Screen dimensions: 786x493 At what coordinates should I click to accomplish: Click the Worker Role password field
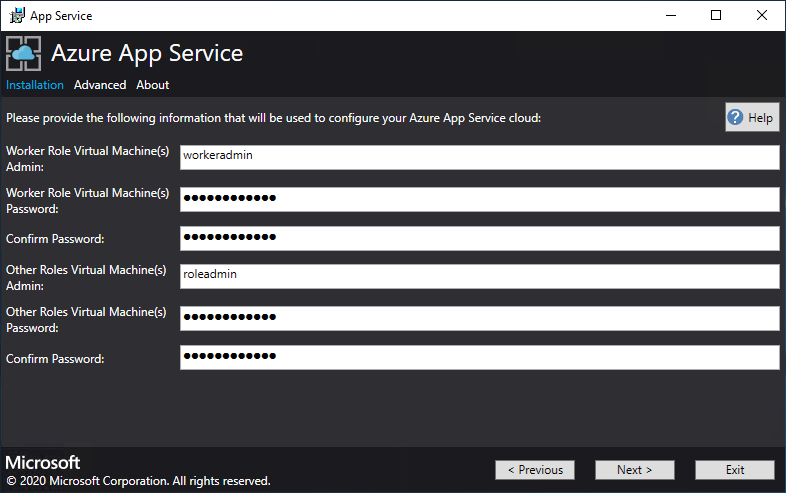click(x=479, y=199)
